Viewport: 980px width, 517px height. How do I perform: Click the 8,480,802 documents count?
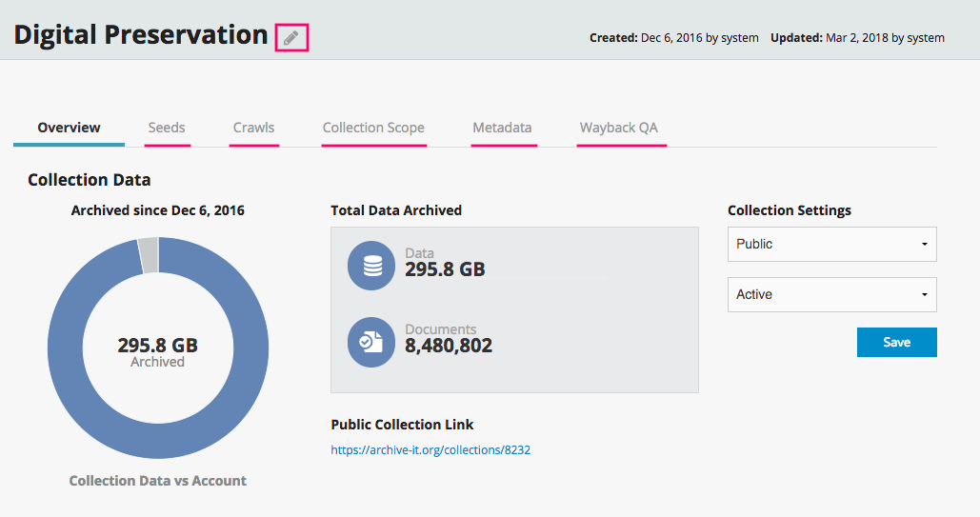point(449,345)
